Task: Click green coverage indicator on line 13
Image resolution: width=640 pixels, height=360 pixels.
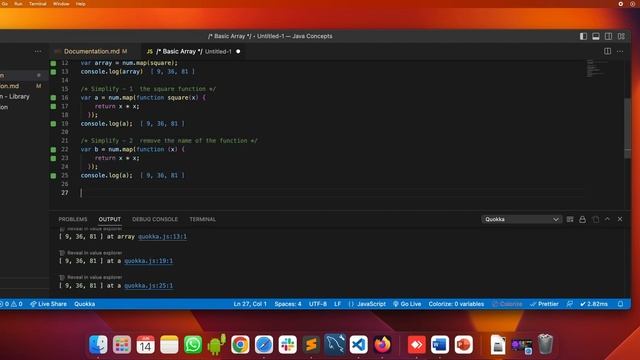Action: [53, 72]
